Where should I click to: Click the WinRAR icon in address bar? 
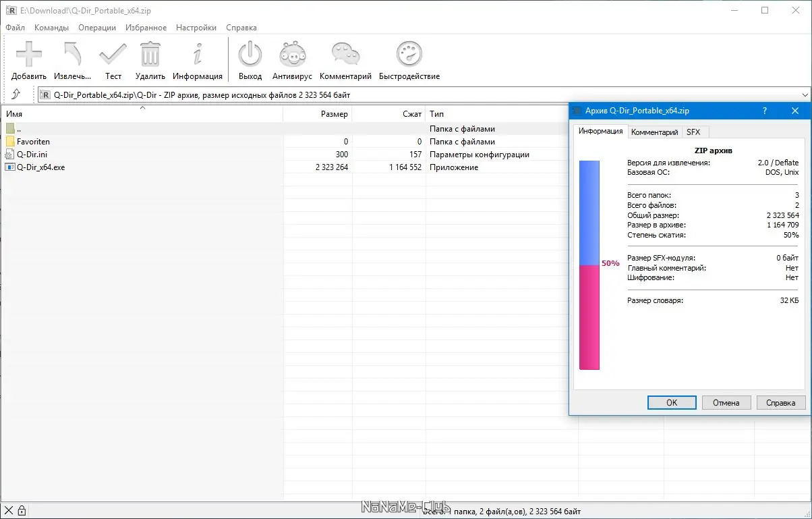(46, 95)
